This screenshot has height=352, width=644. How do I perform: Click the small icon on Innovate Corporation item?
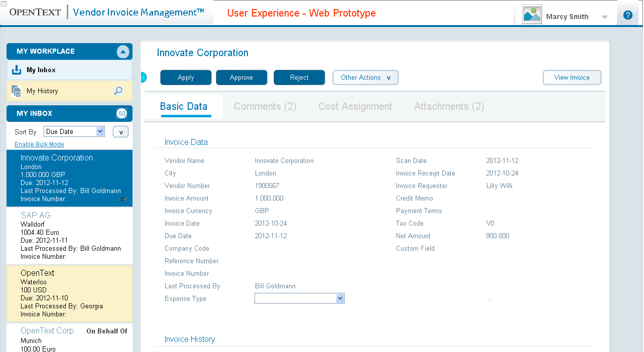(122, 200)
